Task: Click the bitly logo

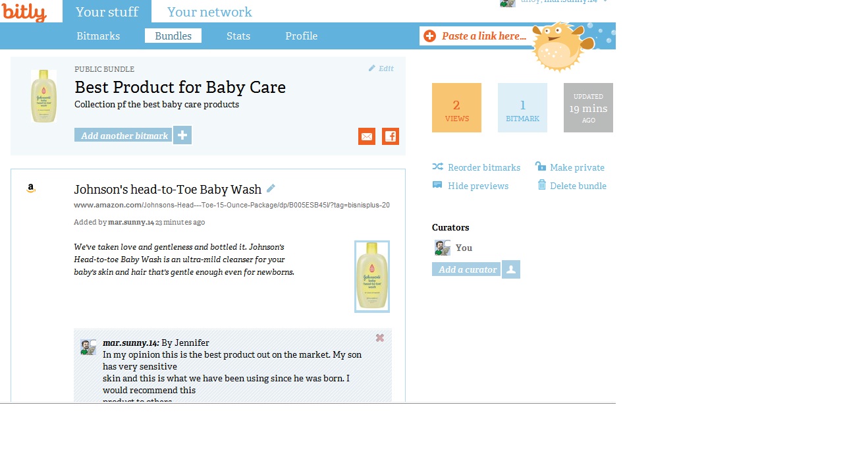Action: 24,11
